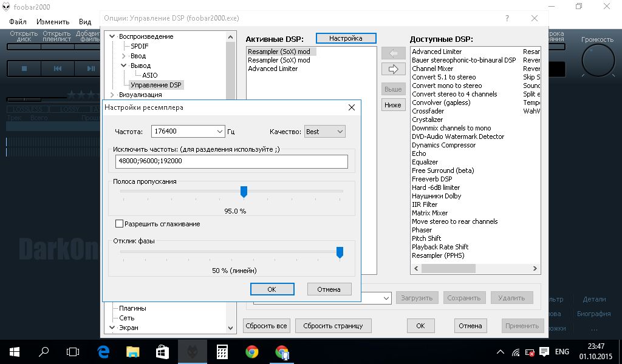Select Resampler (PPHS) in available DSP list
This screenshot has width=622, height=364.
[438, 255]
